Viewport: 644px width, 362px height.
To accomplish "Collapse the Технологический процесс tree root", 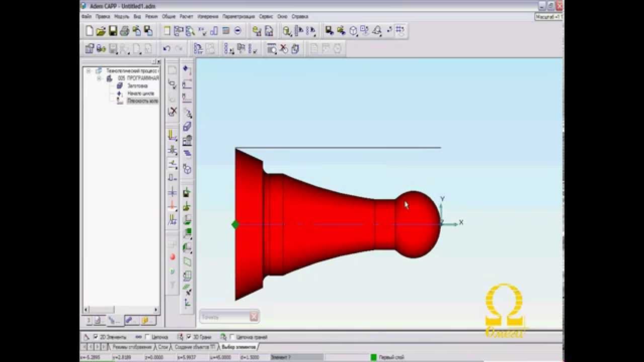I will point(89,71).
